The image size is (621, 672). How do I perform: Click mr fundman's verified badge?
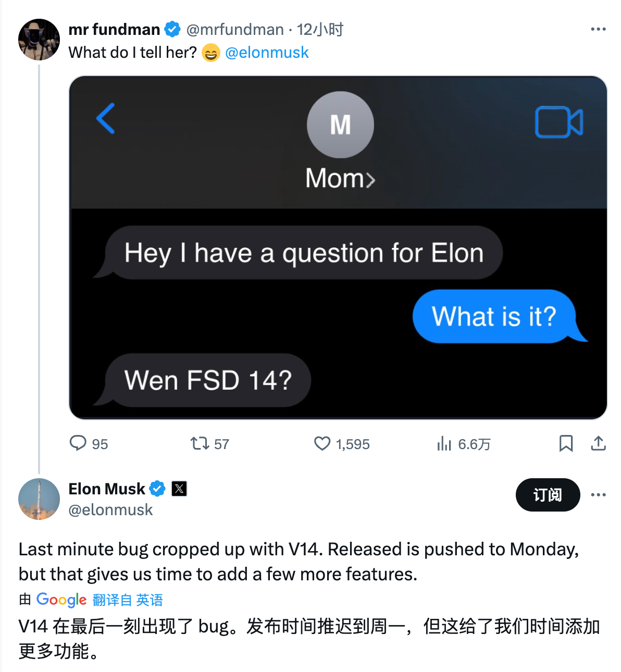pos(172,29)
